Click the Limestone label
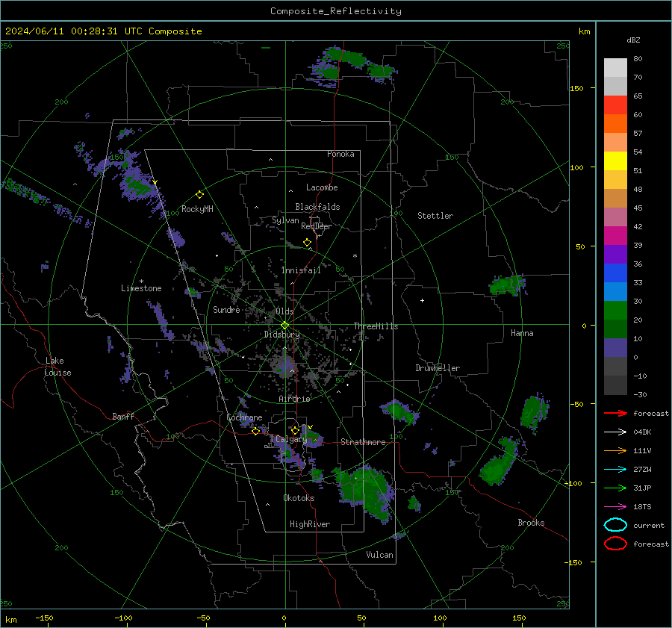This screenshot has width=672, height=628. pos(141,288)
